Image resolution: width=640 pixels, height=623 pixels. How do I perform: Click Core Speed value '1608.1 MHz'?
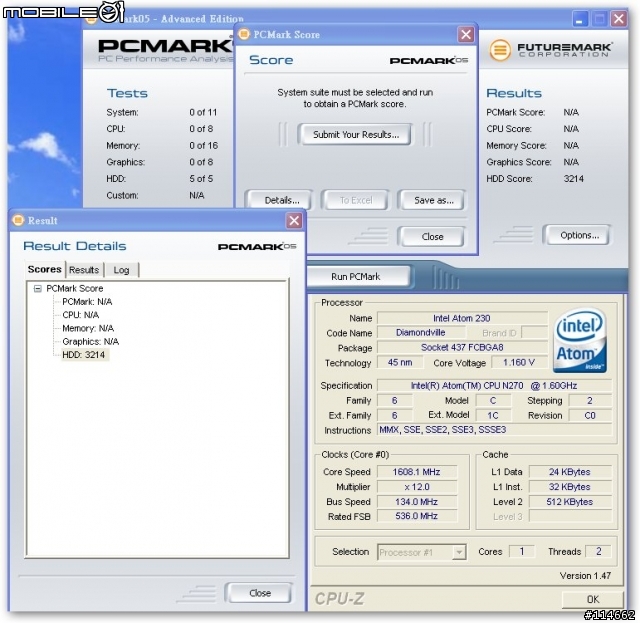point(416,472)
